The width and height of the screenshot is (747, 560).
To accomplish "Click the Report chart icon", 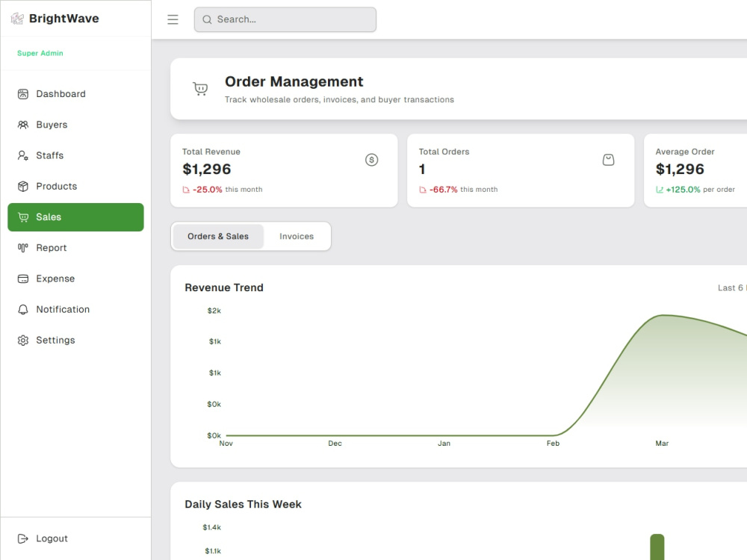I will pos(23,248).
